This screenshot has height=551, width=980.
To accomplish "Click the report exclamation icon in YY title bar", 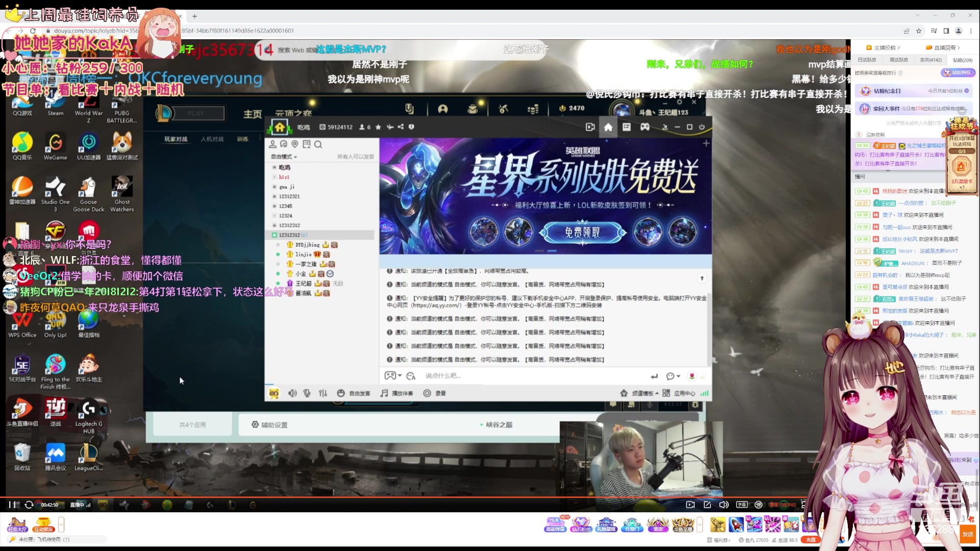I will [x=411, y=127].
